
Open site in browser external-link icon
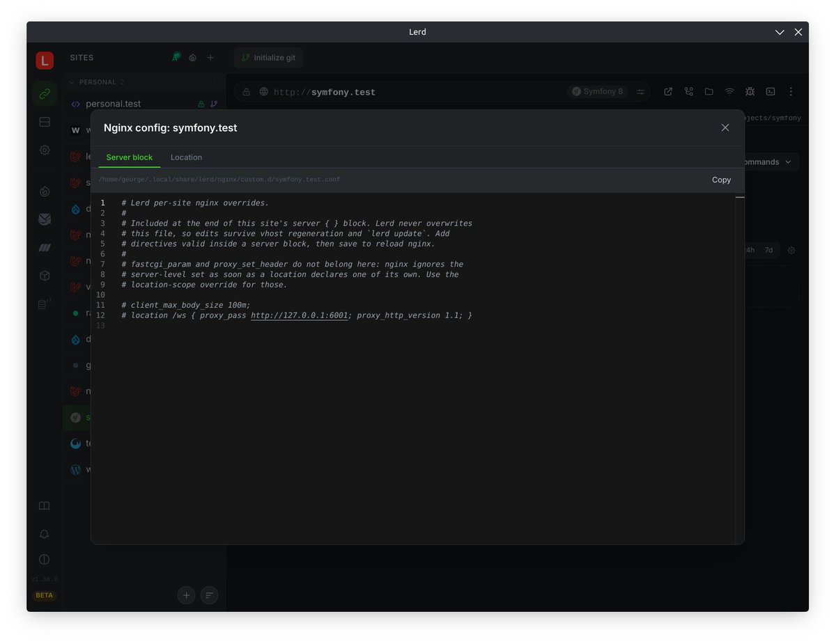[x=668, y=91]
